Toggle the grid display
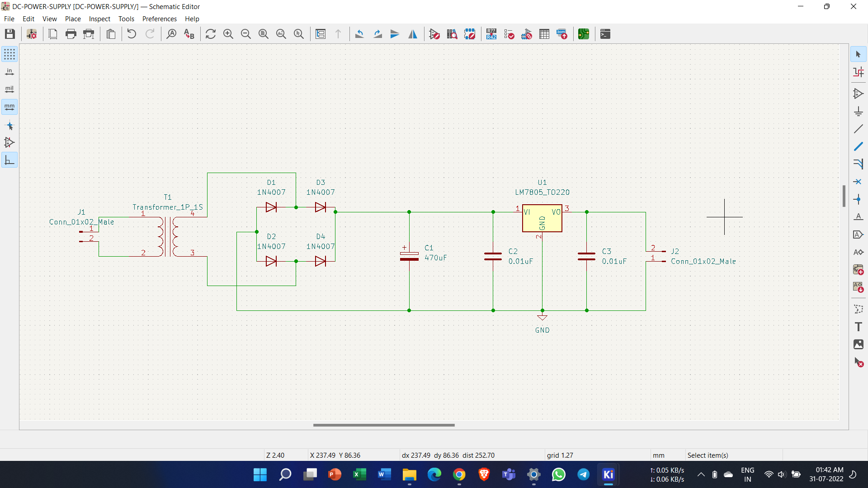 point(9,54)
